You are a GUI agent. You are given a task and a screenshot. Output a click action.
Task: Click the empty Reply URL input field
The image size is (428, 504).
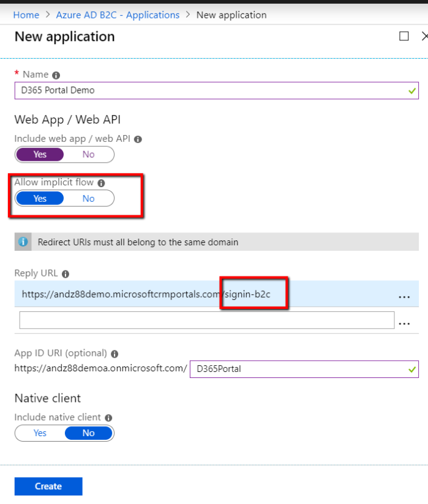pos(206,321)
